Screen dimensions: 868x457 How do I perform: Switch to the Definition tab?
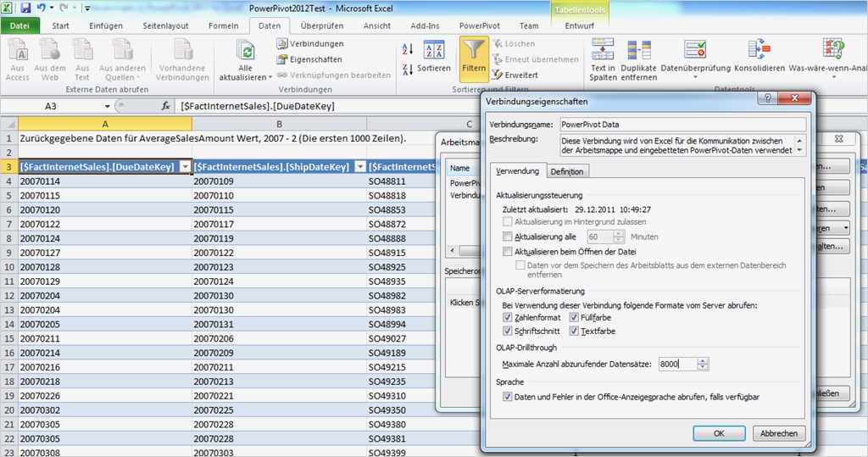pos(566,172)
